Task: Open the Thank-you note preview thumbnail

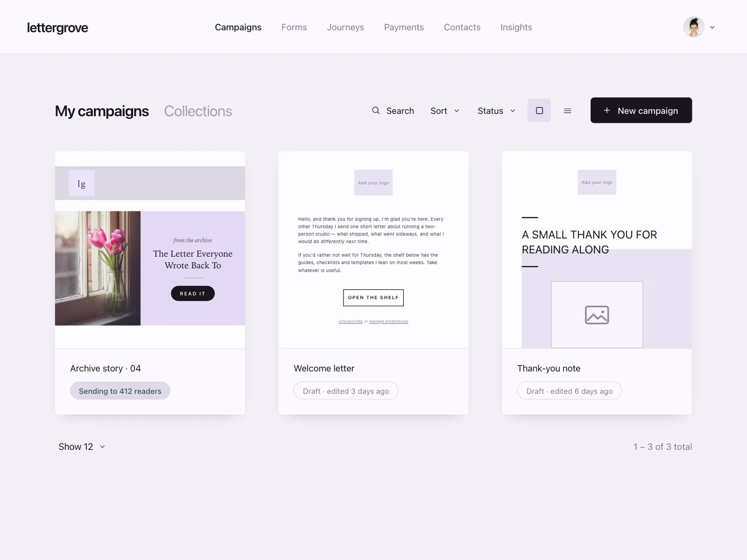Action: point(597,250)
